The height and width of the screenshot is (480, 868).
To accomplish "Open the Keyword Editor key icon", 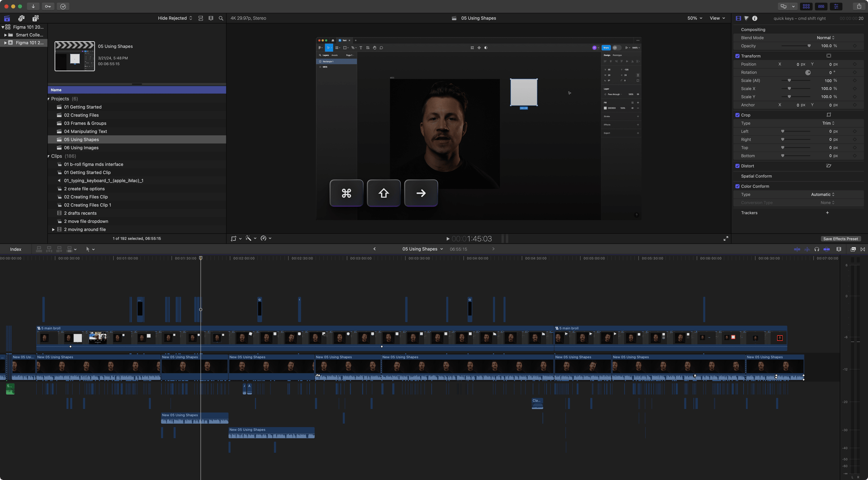I will coord(48,7).
